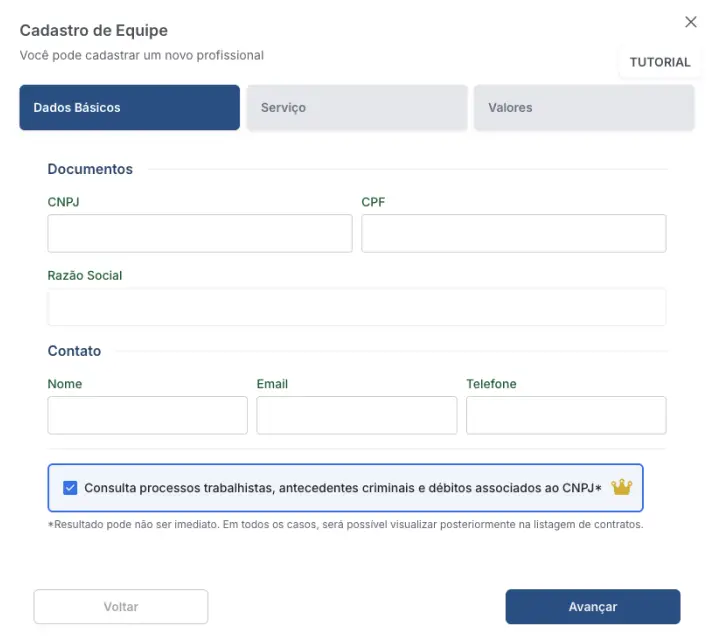Click the premium crown icon
The image size is (714, 644).
click(x=622, y=487)
